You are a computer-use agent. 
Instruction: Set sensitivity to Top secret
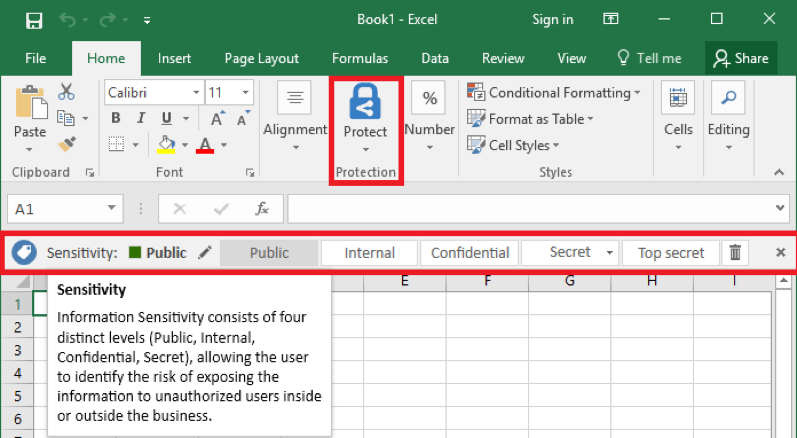click(x=670, y=253)
